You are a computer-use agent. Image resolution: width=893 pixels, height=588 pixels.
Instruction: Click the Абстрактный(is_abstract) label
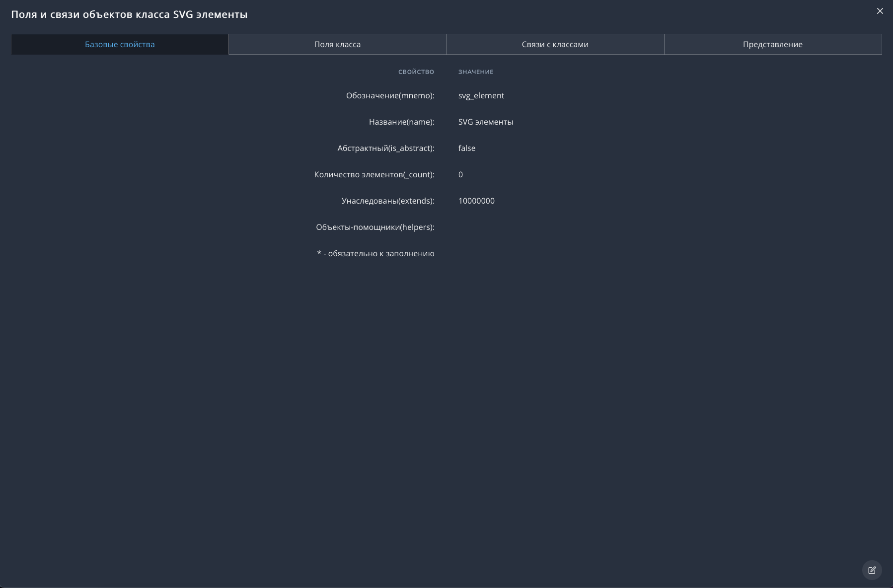tap(385, 148)
